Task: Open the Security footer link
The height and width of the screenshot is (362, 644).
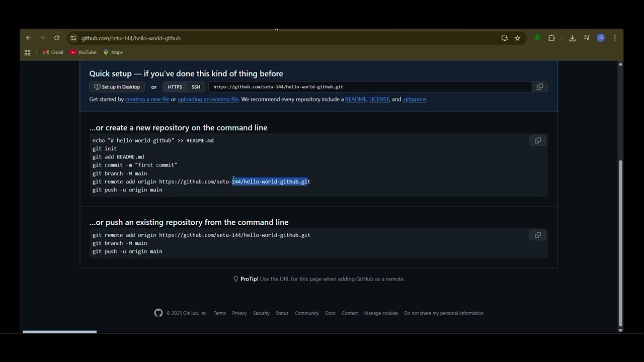Action: [261, 313]
